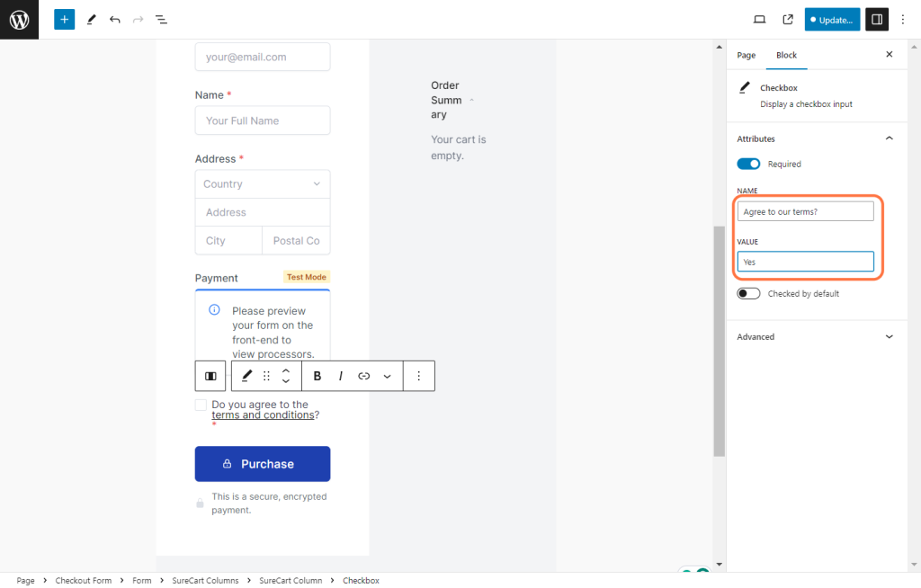Click the WordPress logo icon
The width and height of the screenshot is (921, 588).
(x=19, y=19)
